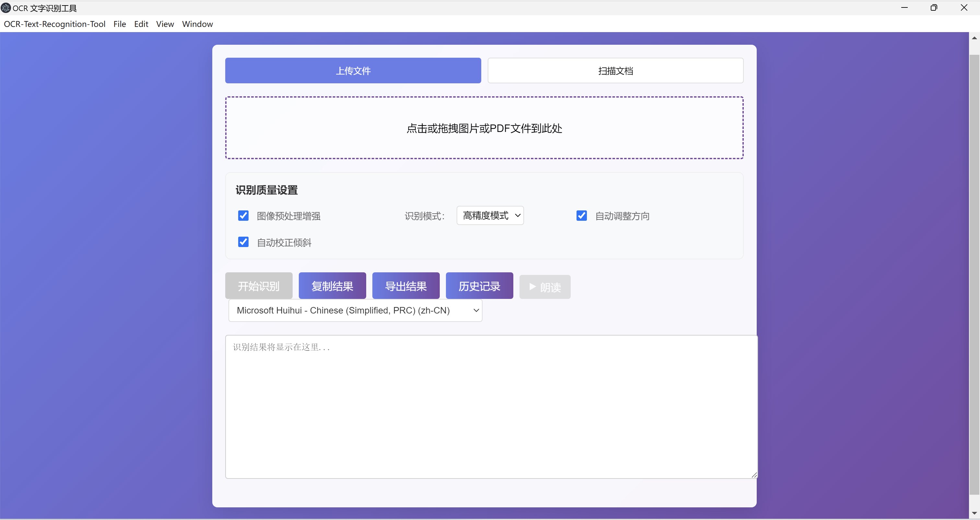
Task: Click the 导出结果 button
Action: pos(405,286)
